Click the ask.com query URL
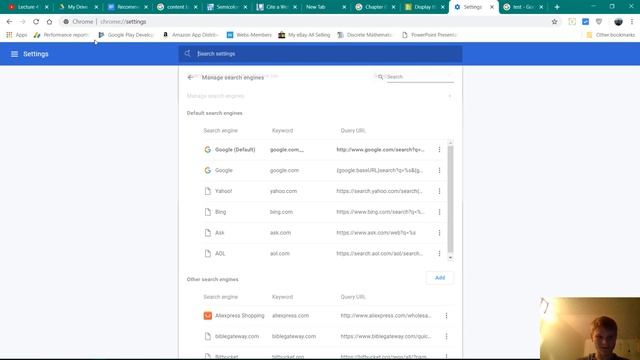The width and height of the screenshot is (640, 360). (376, 233)
